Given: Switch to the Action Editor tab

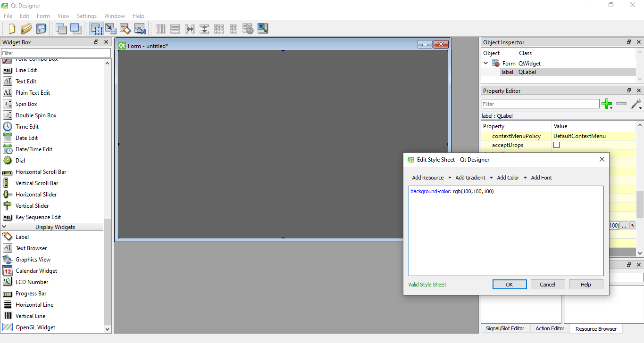Looking at the screenshot, I should point(550,328).
